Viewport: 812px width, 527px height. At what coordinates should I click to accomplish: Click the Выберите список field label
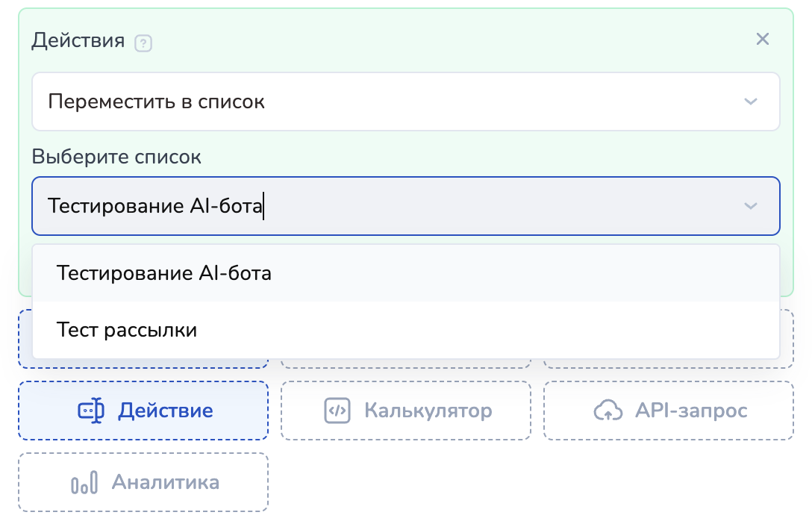click(x=116, y=157)
